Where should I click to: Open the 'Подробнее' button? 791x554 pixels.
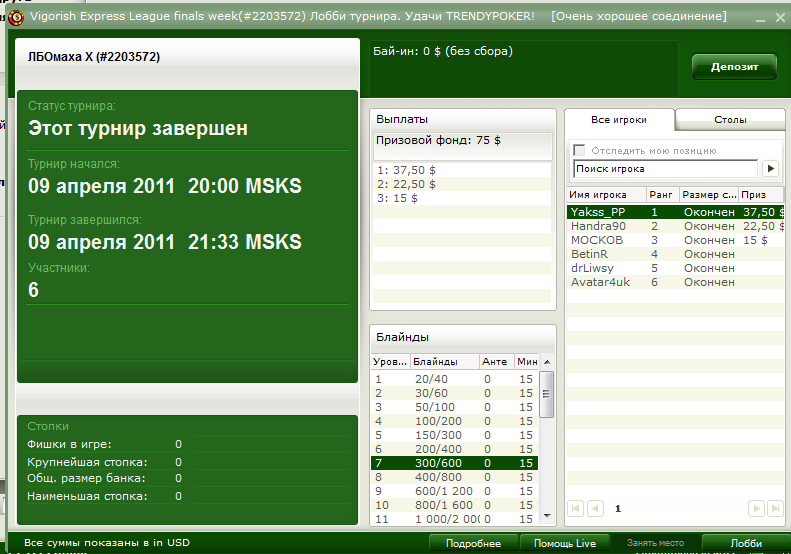click(473, 543)
